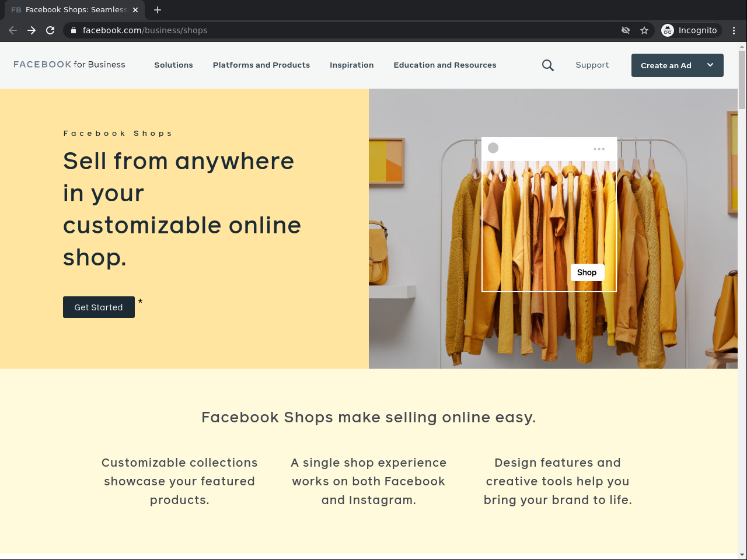Open the Platforms and Products menu
This screenshot has width=747, height=560.
click(x=261, y=65)
